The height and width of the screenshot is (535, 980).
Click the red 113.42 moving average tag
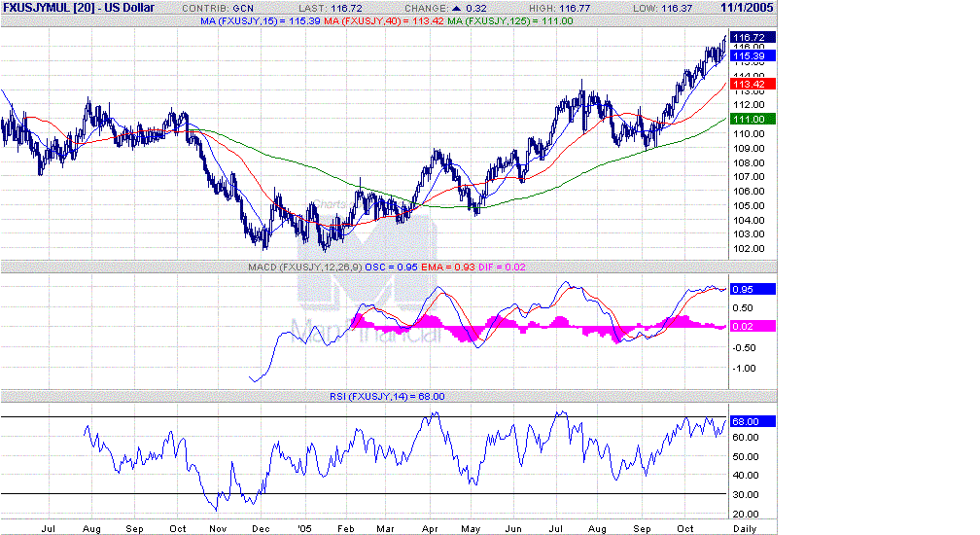pyautogui.click(x=752, y=85)
